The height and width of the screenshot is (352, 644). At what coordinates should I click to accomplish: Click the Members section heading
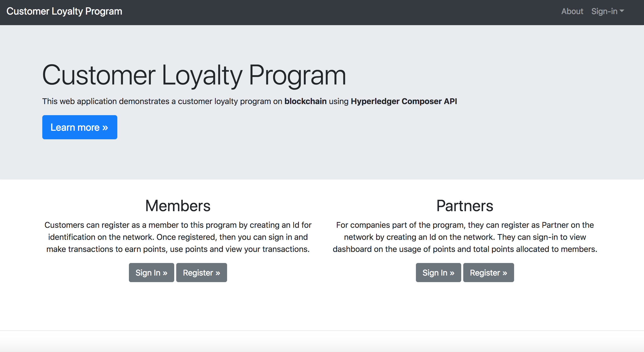(178, 206)
